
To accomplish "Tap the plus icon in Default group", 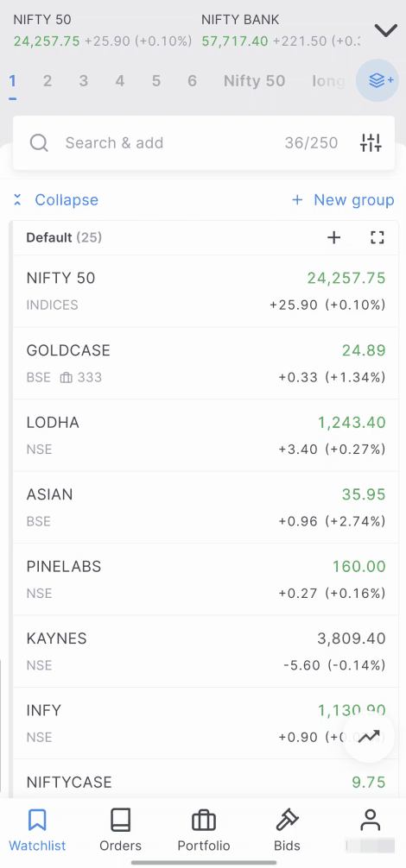I will (x=334, y=238).
